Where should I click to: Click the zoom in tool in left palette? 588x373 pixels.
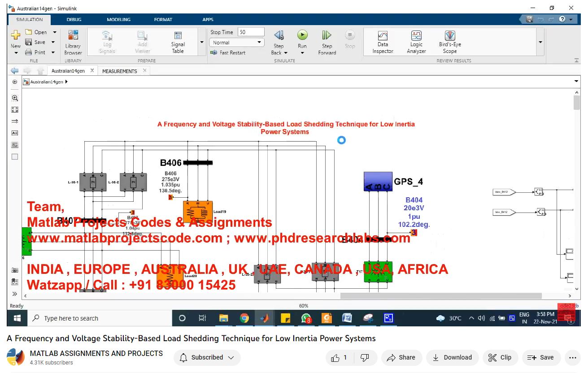coord(15,98)
